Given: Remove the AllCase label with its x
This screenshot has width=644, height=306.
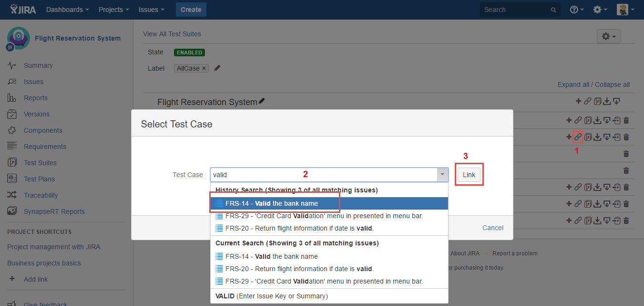Looking at the screenshot, I should coord(204,68).
